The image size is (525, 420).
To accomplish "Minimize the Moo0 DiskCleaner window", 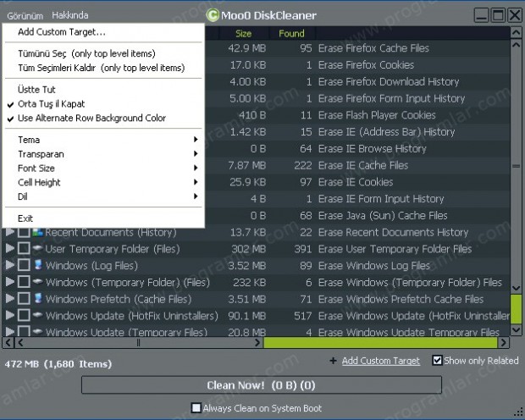I will (482, 15).
